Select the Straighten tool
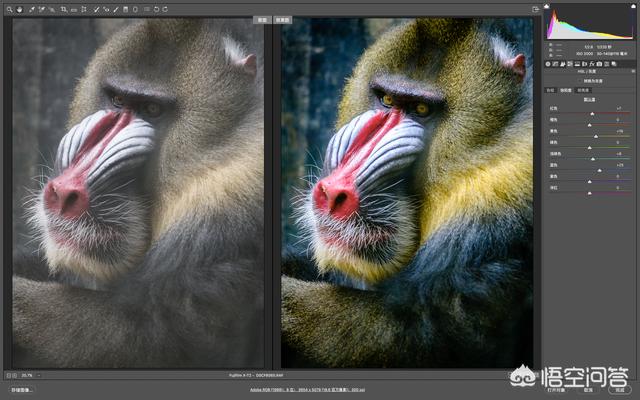The image size is (640, 400). (74, 9)
